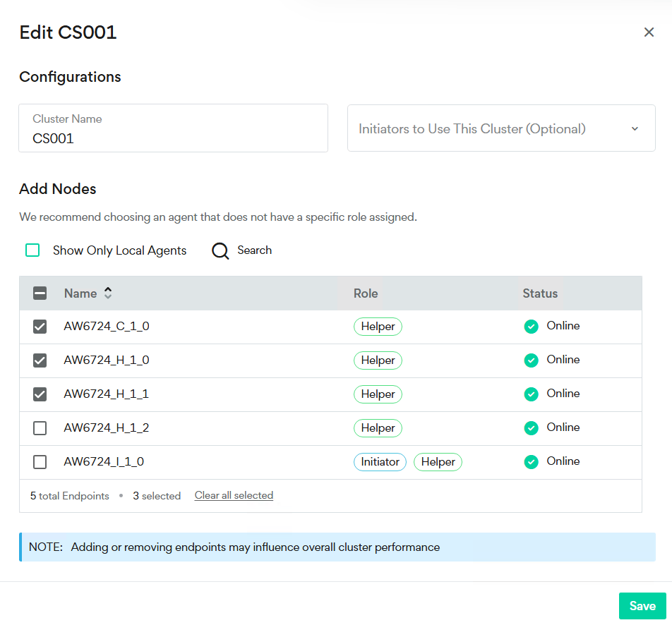672x625 pixels.
Task: Select the AW6724_H_1_2 node checkbox
Action: pos(40,428)
